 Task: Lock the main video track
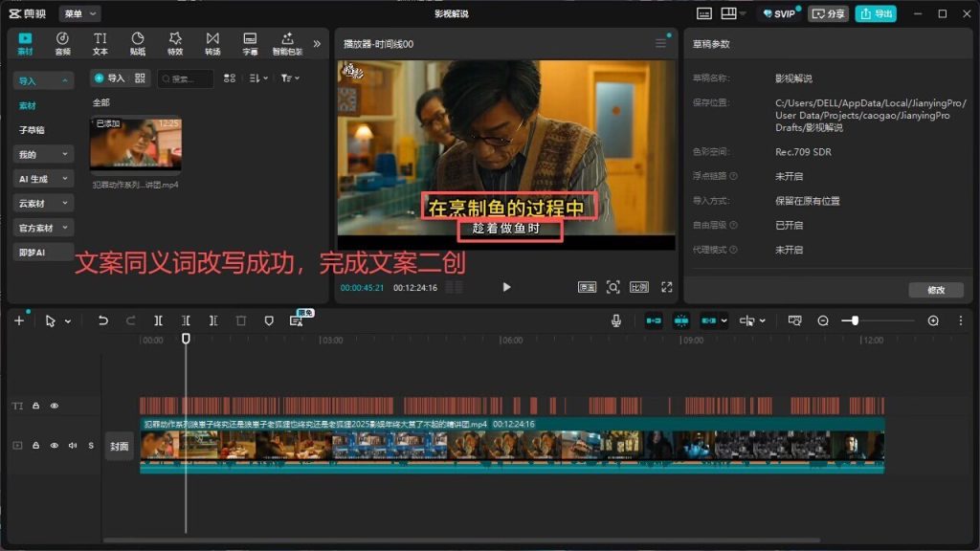[35, 446]
